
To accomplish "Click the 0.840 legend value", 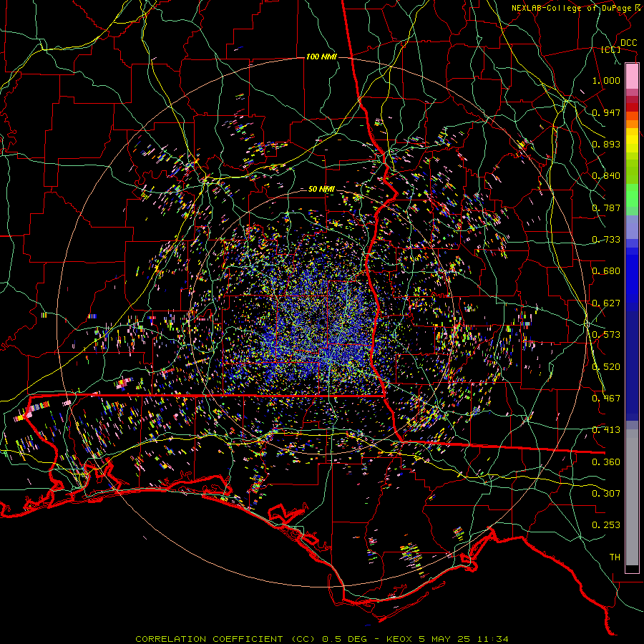I will point(606,176).
